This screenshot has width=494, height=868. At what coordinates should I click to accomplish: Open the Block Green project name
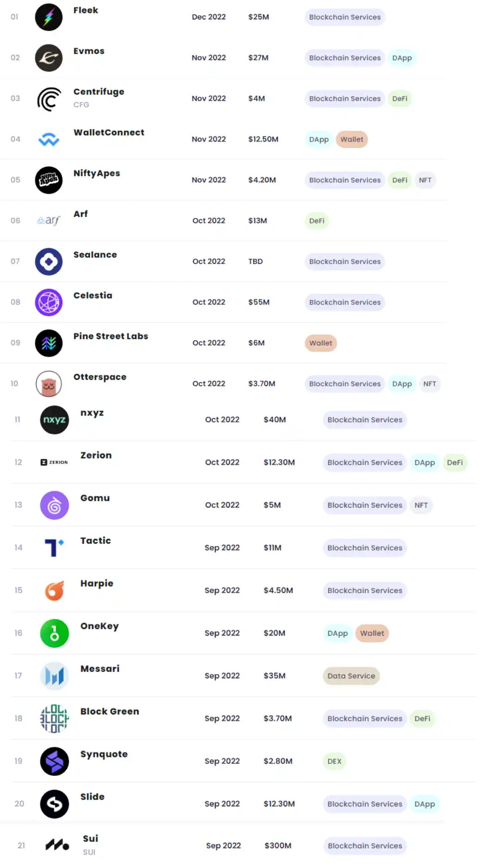click(110, 712)
